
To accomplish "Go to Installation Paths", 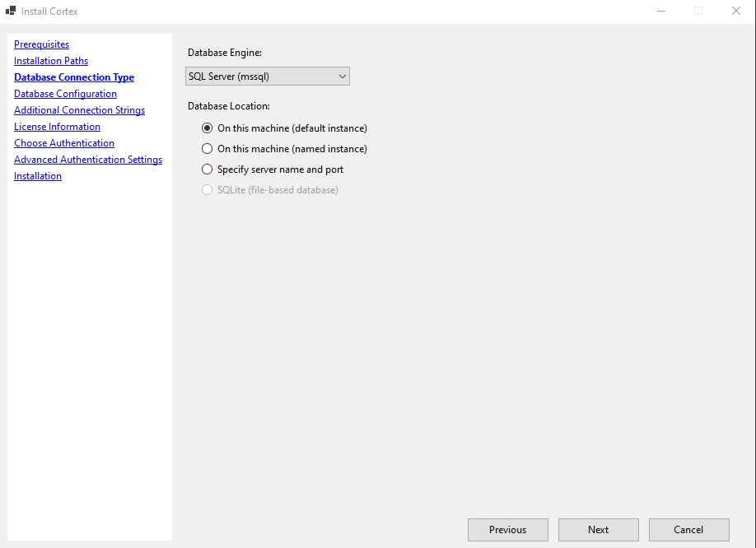I will pos(50,60).
